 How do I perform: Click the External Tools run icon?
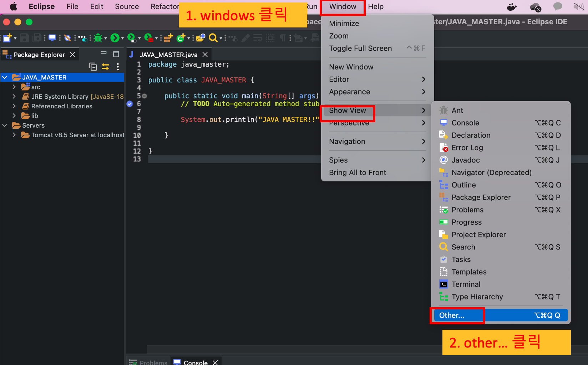click(x=148, y=38)
